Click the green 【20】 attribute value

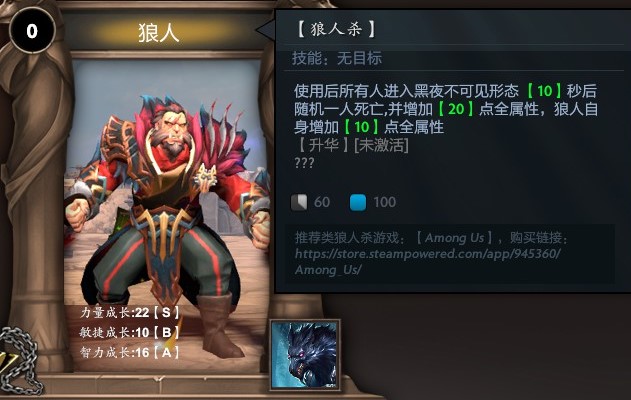[456, 109]
